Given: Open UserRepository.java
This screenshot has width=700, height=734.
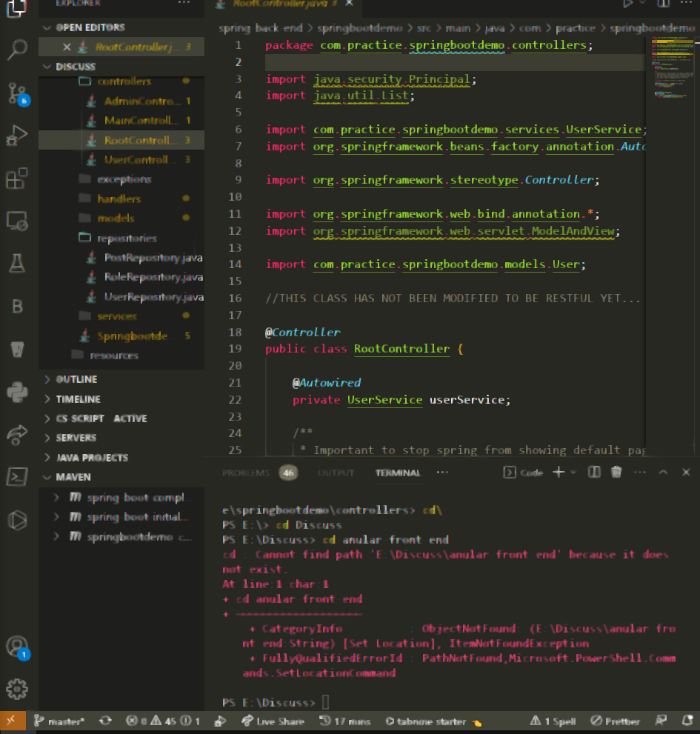Looking at the screenshot, I should [121, 297].
